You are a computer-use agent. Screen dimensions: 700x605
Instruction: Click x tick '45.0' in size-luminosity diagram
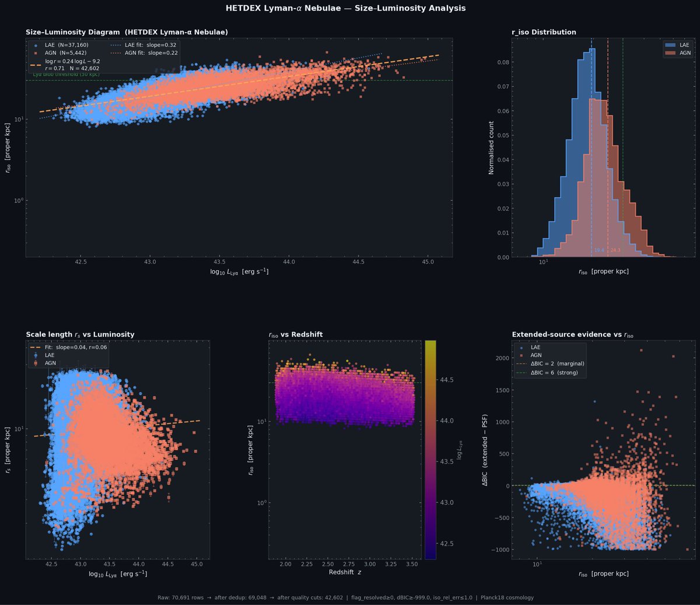coord(428,262)
